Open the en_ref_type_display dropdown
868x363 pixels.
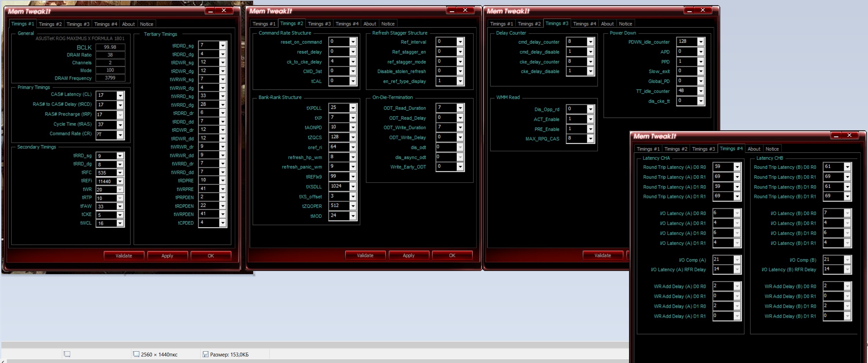coord(460,81)
